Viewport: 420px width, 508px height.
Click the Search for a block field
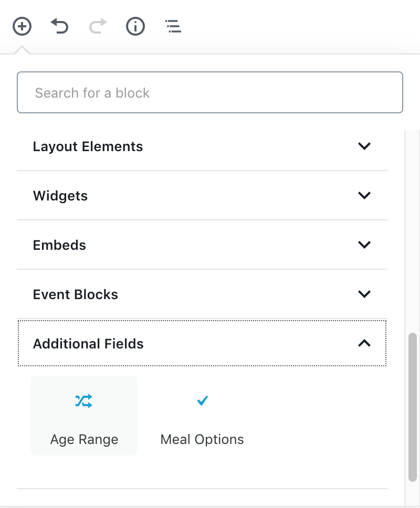(x=210, y=93)
